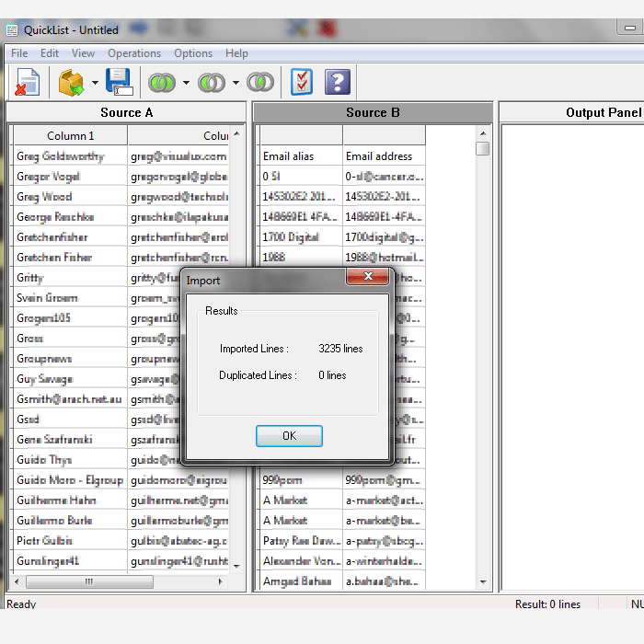Click the Source B scroll down arrow

pos(483,581)
